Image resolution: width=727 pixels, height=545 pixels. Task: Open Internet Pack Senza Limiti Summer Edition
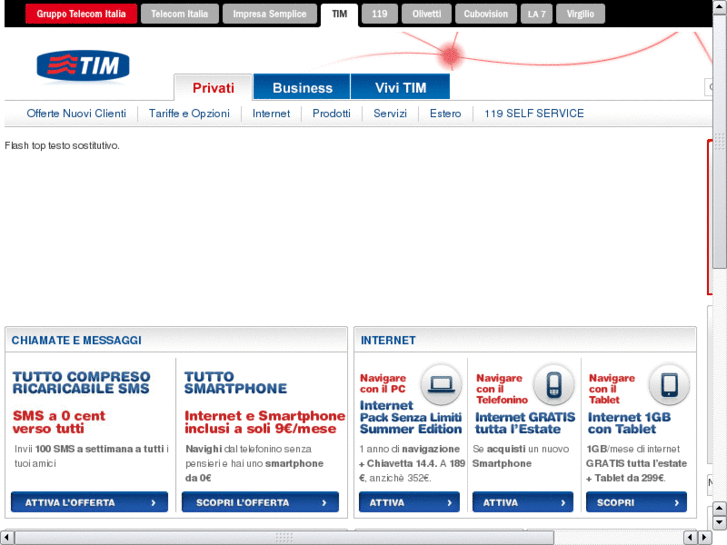click(411, 417)
